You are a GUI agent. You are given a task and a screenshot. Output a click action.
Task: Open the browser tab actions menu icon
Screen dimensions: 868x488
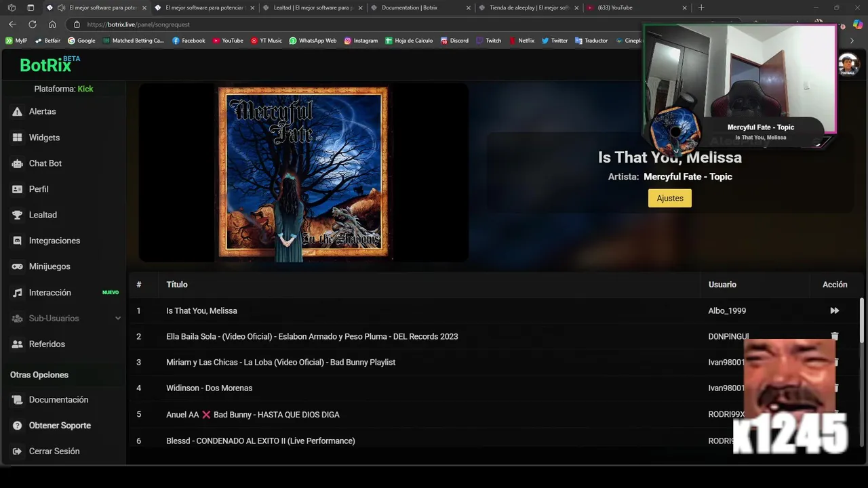31,7
